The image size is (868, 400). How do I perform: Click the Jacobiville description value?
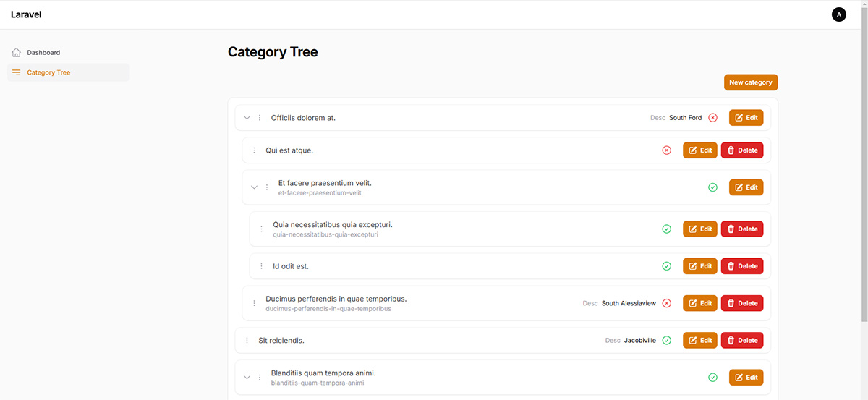point(640,340)
